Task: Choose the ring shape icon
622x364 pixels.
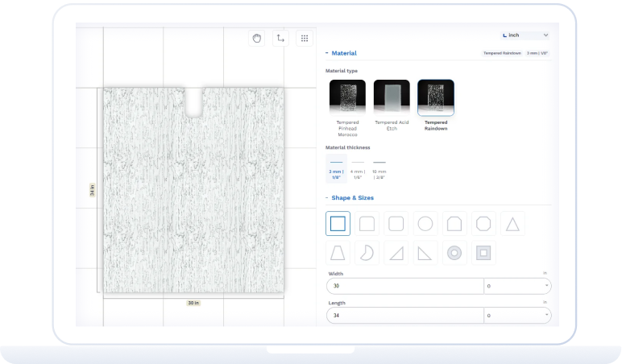Action: click(x=454, y=253)
